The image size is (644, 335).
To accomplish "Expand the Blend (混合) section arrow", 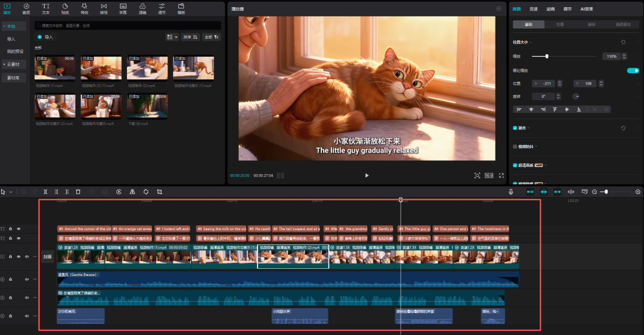I will [528, 128].
